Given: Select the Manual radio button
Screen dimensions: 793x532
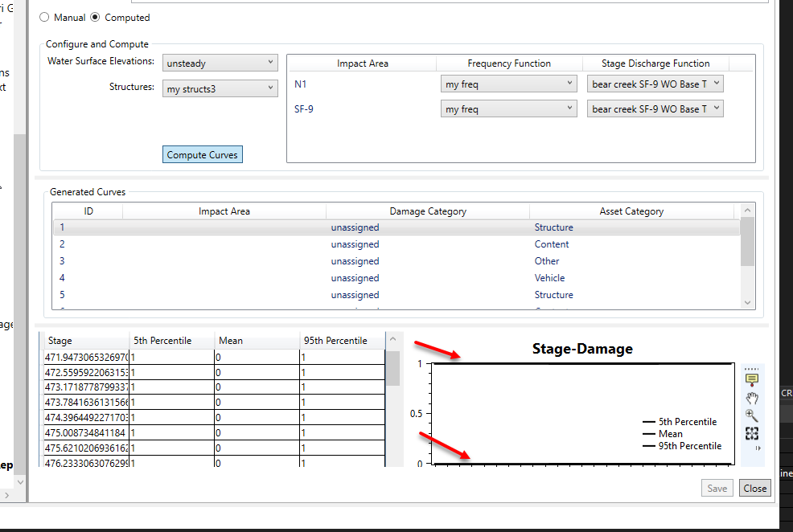Looking at the screenshot, I should [44, 17].
